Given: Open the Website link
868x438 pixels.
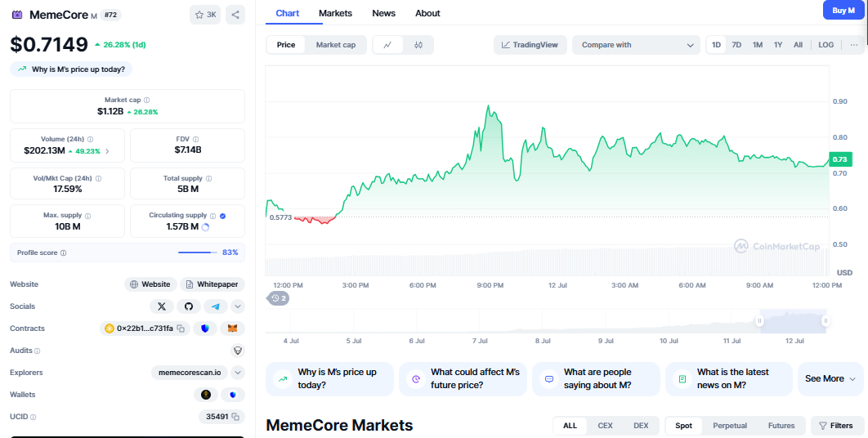Looking at the screenshot, I should coord(150,284).
